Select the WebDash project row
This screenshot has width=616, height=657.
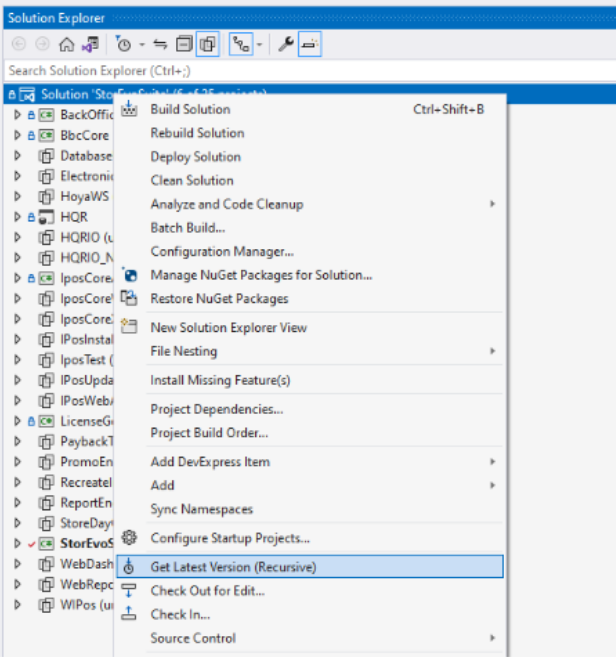pyautogui.click(x=59, y=564)
